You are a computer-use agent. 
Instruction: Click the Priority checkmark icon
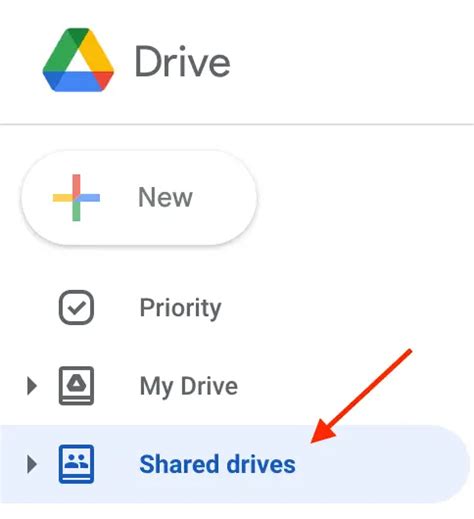[x=76, y=307]
